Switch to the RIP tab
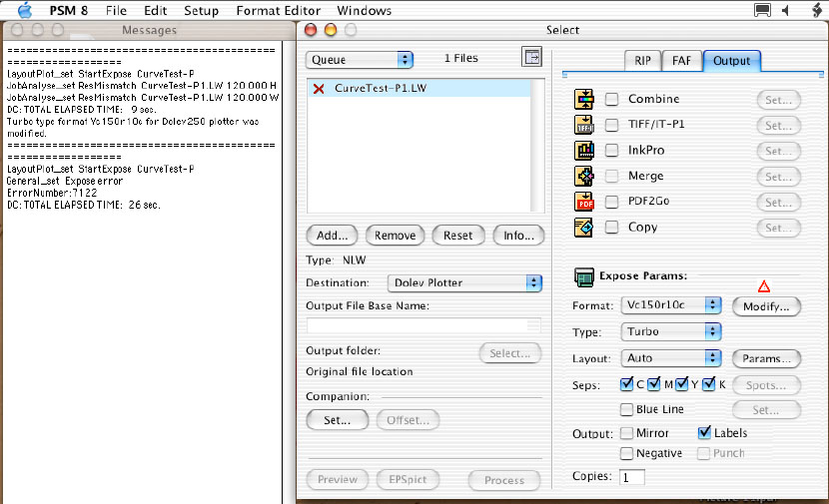This screenshot has height=504, width=829. pyautogui.click(x=643, y=61)
